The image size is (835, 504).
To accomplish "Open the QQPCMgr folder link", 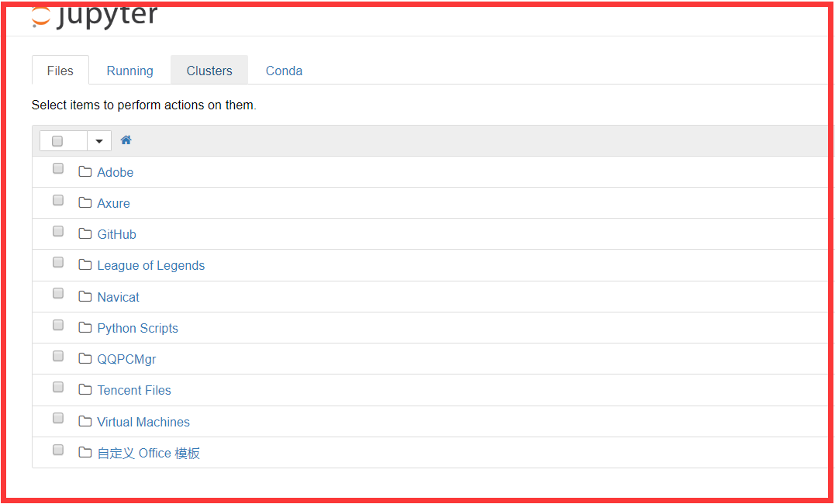I will pyautogui.click(x=126, y=359).
